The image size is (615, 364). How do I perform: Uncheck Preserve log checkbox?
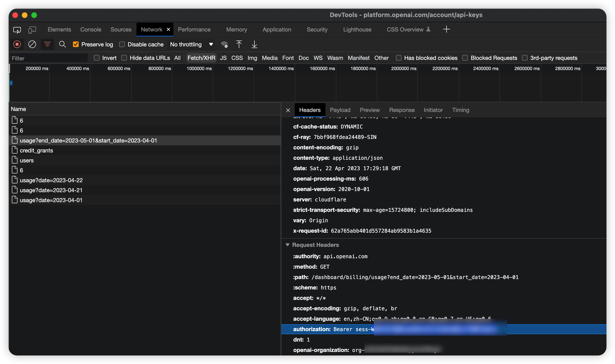click(76, 44)
